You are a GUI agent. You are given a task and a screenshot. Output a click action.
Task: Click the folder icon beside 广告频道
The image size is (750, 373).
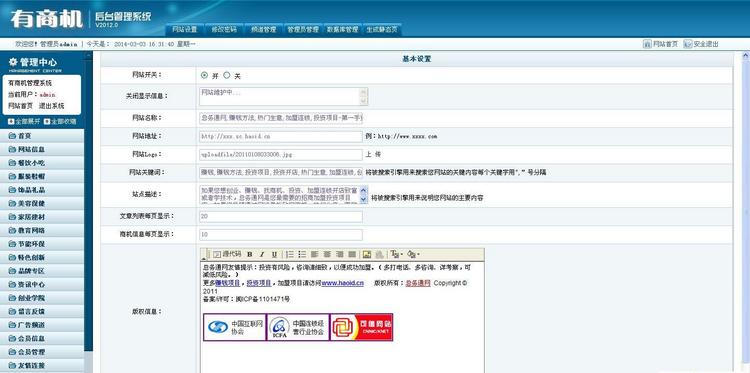pos(12,325)
